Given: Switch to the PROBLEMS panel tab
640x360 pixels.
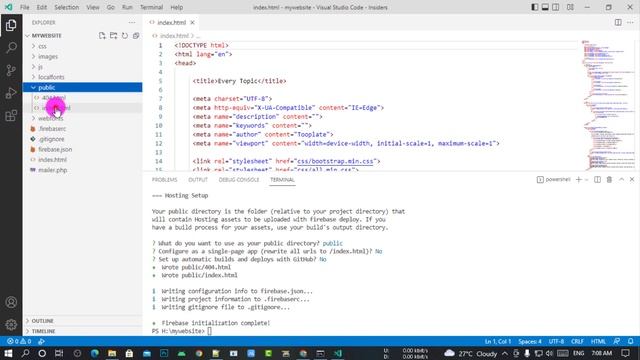Looking at the screenshot, I should [164, 180].
